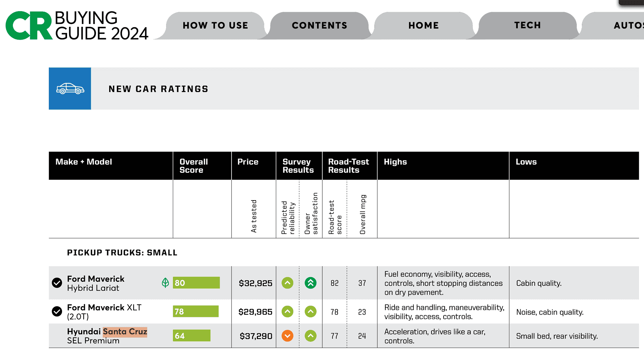Click the owner satisfaction arrow for Ford Maverick XLT
This screenshot has height=358, width=644.
310,312
